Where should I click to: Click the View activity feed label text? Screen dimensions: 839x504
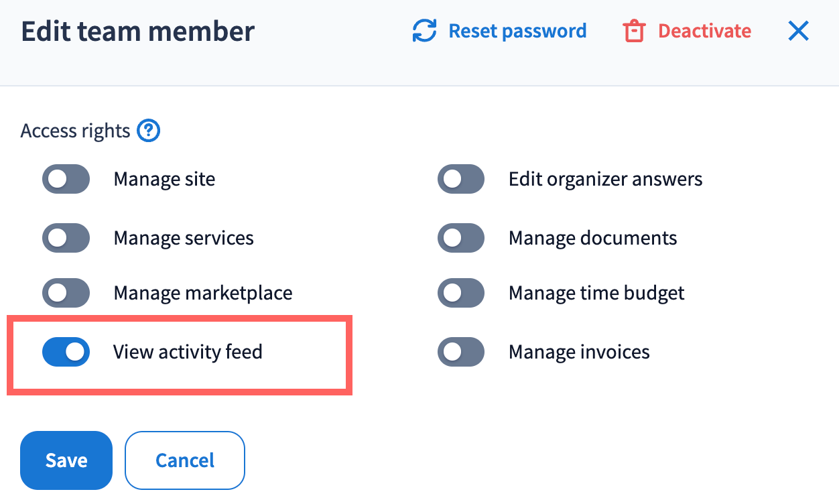tap(188, 352)
